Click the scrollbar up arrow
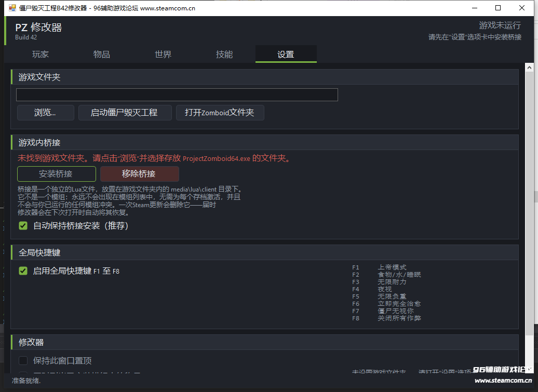The width and height of the screenshot is (538, 392). coord(529,67)
